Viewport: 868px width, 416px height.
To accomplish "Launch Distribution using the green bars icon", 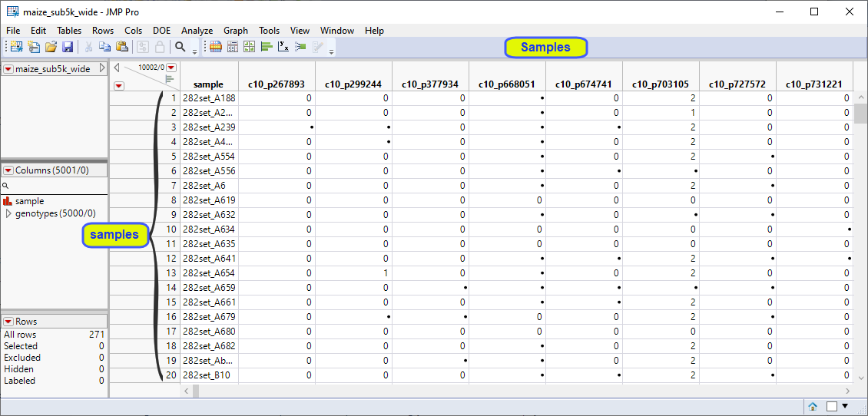I will click(267, 48).
